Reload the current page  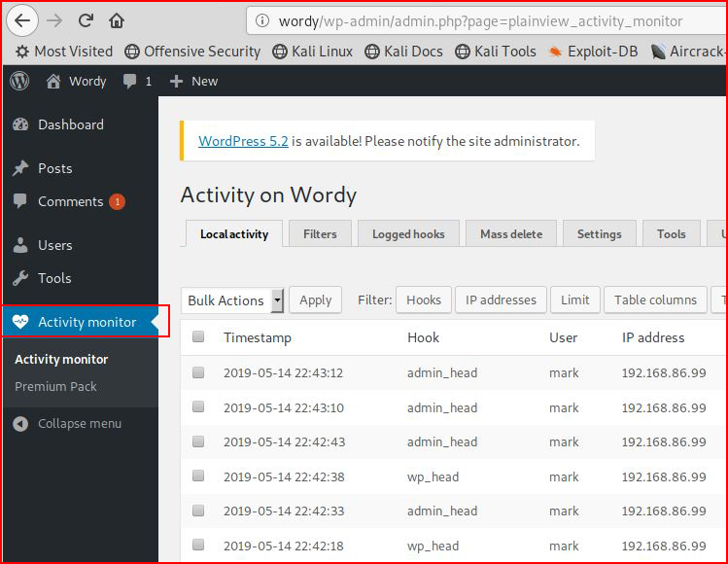point(86,20)
